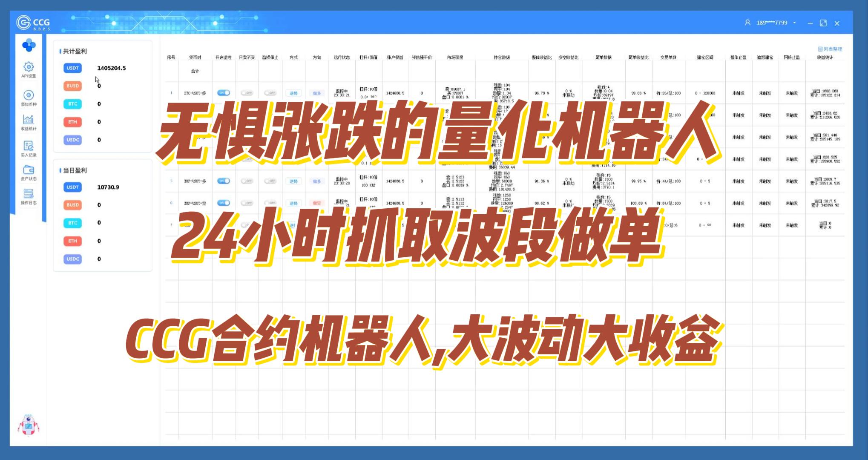
Task: Click the CCG logo in the title bar
Action: point(33,22)
